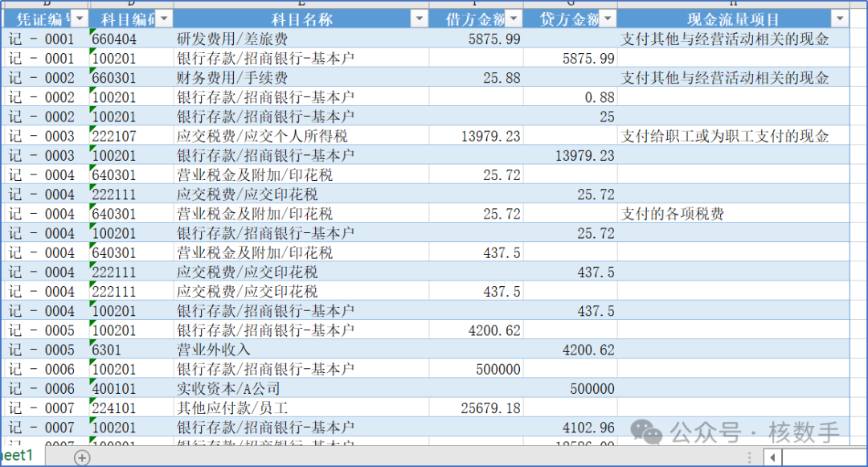Add a new sheet with the plus icon
Image resolution: width=868 pixels, height=467 pixels.
click(x=82, y=457)
